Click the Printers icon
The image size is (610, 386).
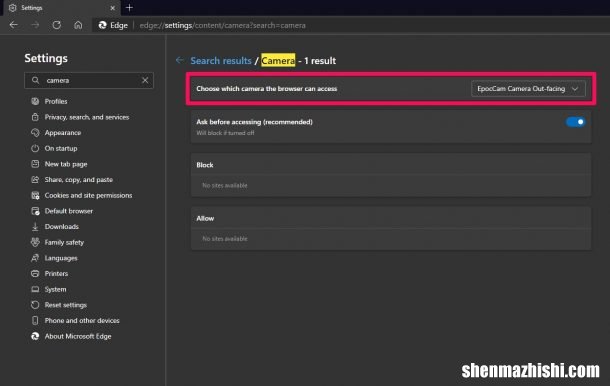tap(35, 274)
